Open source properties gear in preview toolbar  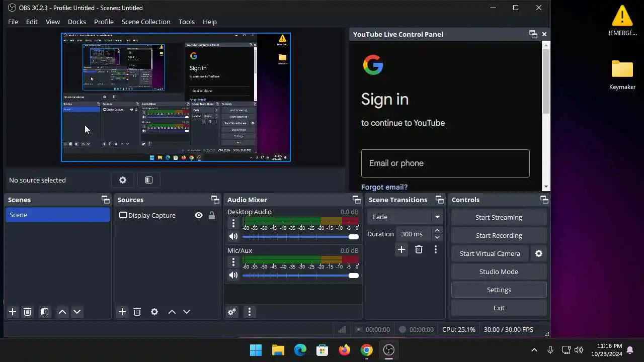pyautogui.click(x=123, y=180)
